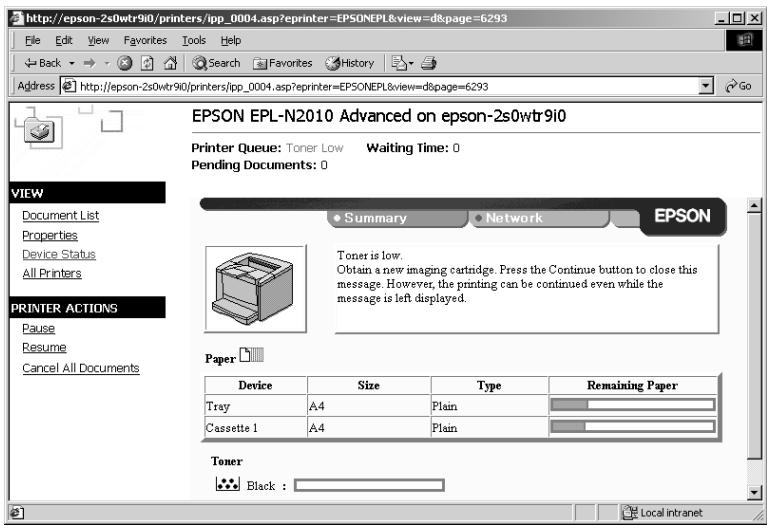Click the Refresh page icon

pos(147,63)
